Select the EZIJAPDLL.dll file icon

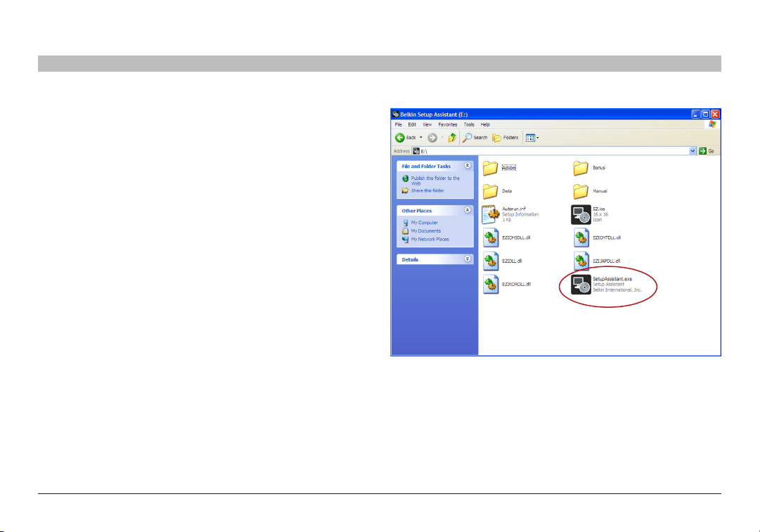(x=581, y=261)
